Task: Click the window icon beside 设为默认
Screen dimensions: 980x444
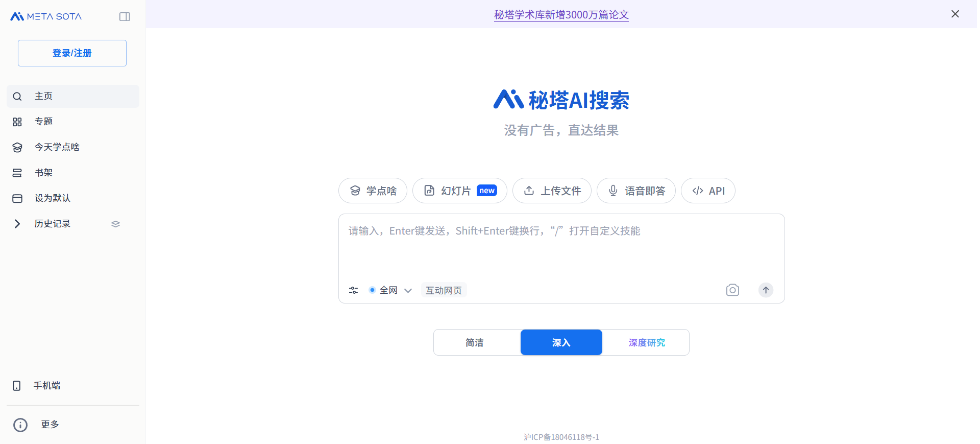Action: (17, 198)
